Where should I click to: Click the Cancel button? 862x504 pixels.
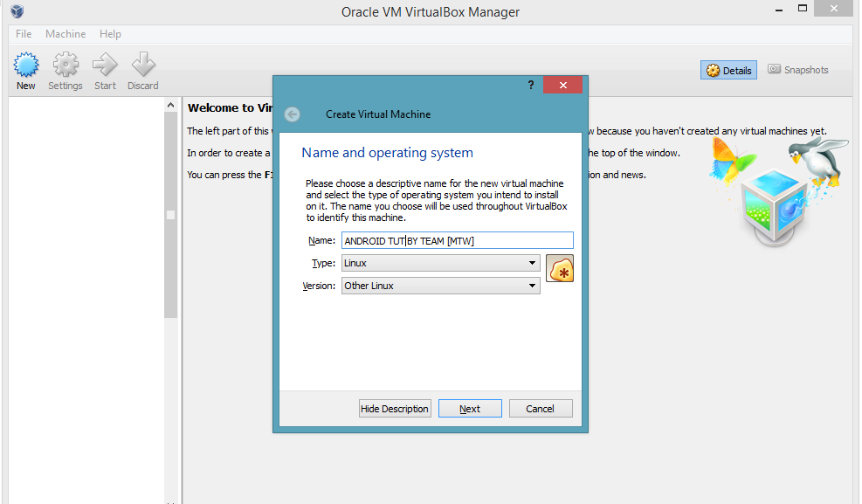541,409
